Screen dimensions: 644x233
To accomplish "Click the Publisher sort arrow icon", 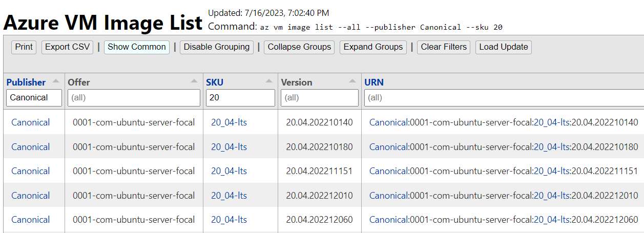I will click(x=56, y=81).
